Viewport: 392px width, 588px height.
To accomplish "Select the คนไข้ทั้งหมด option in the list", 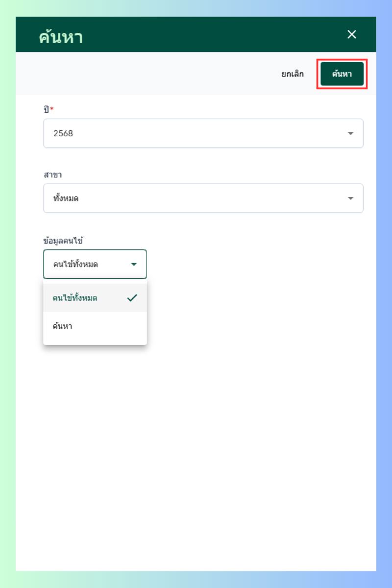I will click(75, 297).
